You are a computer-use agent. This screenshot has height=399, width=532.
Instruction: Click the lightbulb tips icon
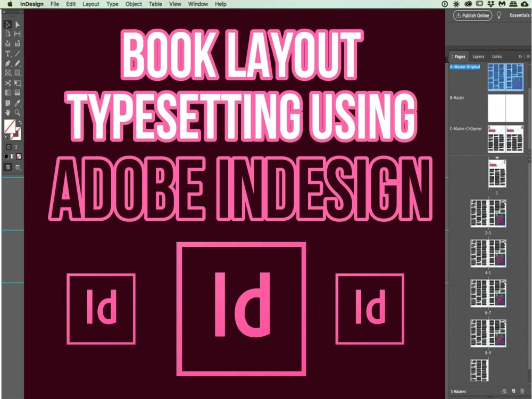click(x=499, y=15)
